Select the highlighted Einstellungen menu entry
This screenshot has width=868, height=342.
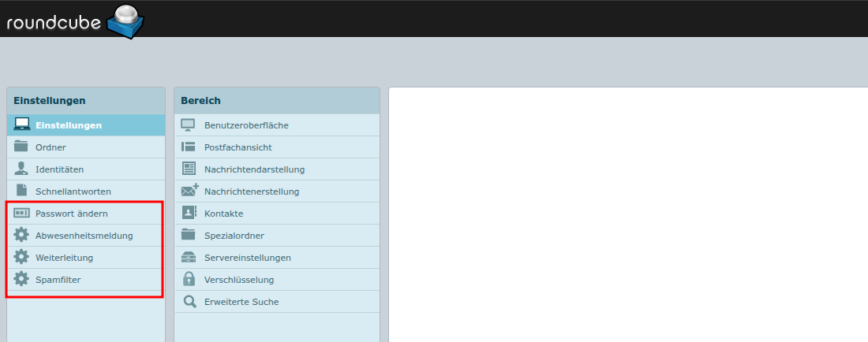69,125
